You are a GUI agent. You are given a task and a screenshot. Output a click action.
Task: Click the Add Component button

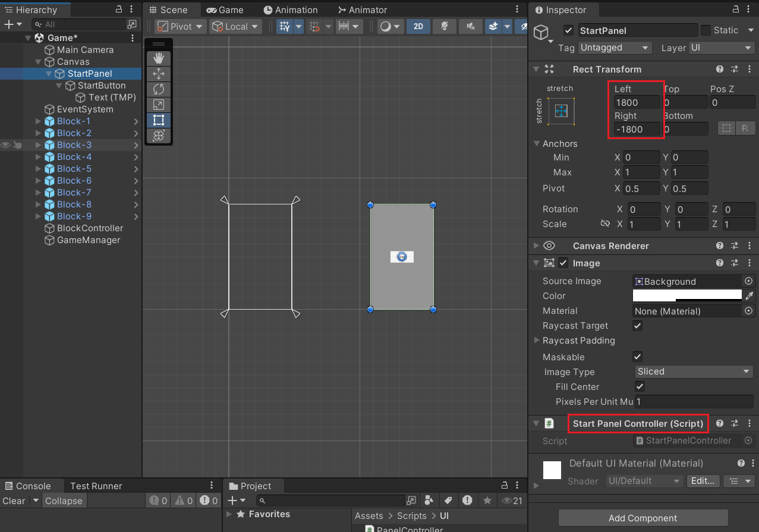[643, 518]
